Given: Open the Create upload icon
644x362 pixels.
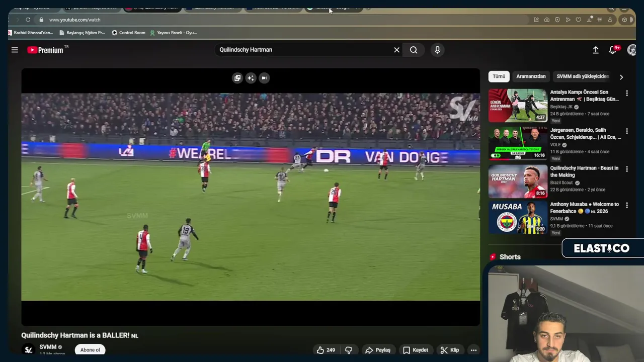Looking at the screenshot, I should (x=595, y=50).
